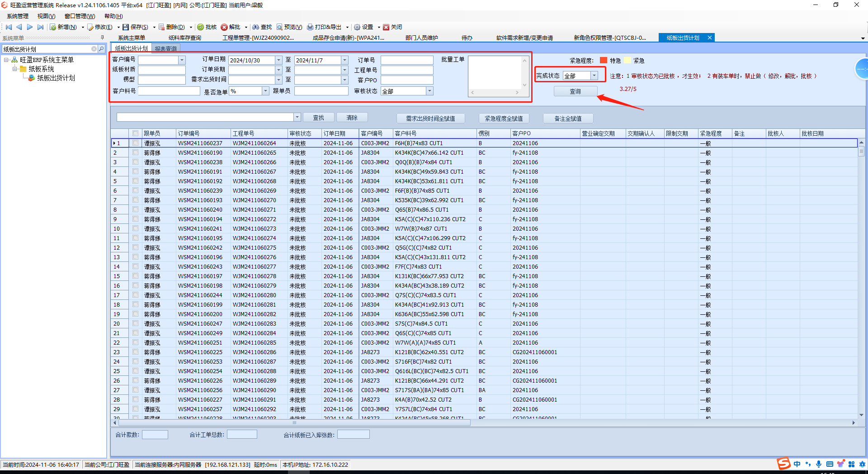
Task: Open the 完成状态 dropdown
Action: (594, 76)
